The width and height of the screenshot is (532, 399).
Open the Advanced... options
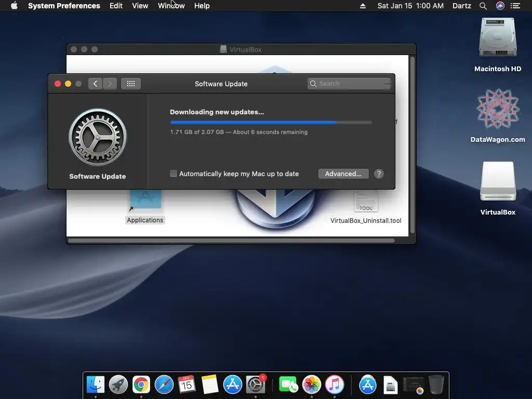[x=343, y=174]
